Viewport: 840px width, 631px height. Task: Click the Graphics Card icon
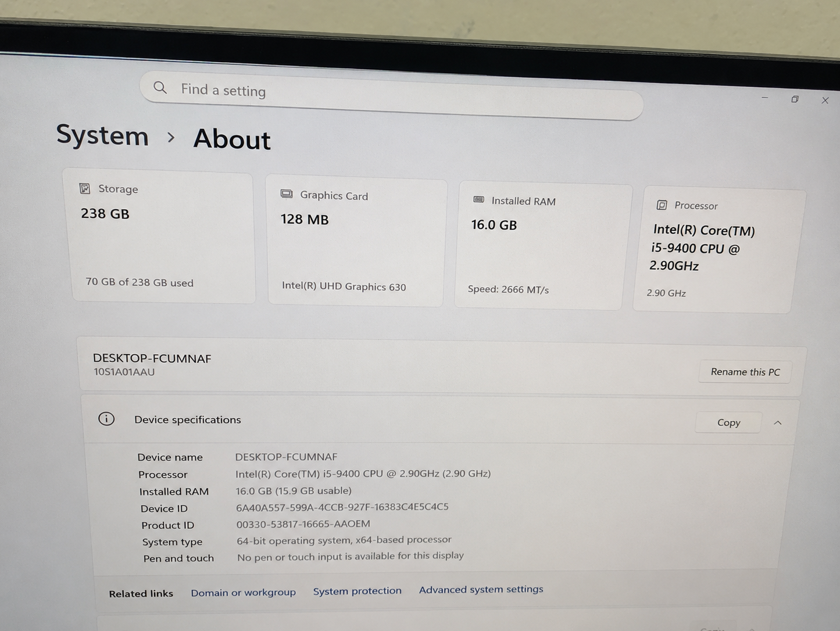(x=287, y=194)
